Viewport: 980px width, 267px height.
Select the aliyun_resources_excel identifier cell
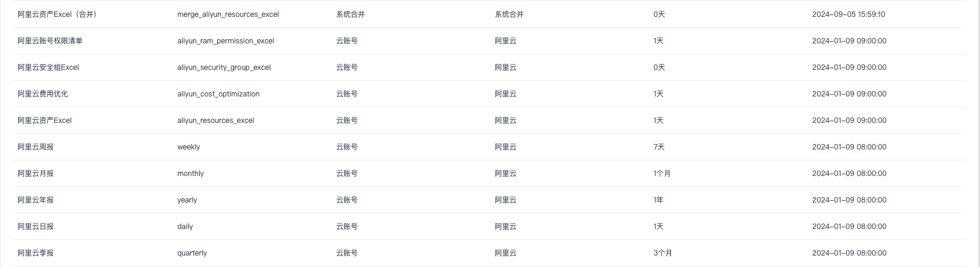[x=215, y=121]
